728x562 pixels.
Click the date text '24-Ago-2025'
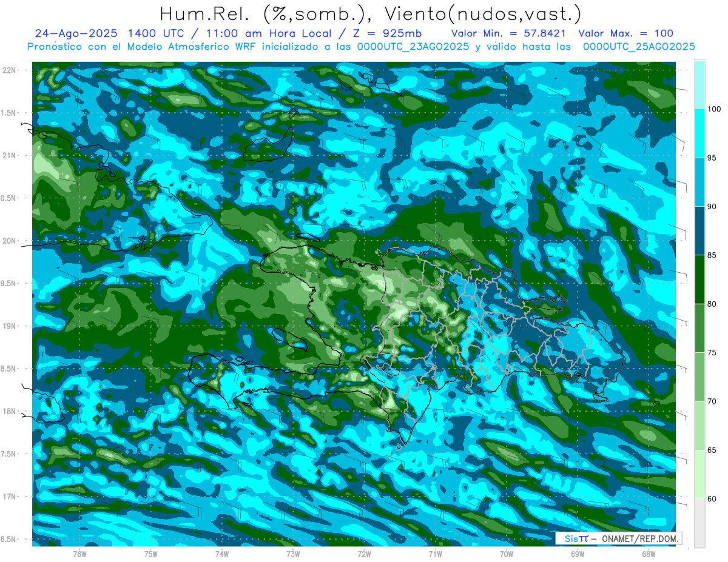76,34
